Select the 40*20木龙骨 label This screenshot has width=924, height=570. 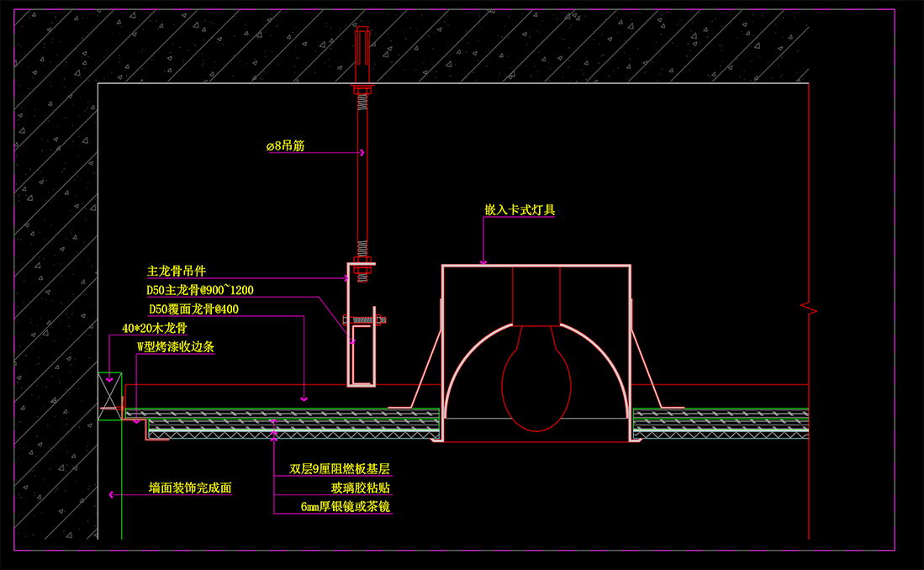154,328
